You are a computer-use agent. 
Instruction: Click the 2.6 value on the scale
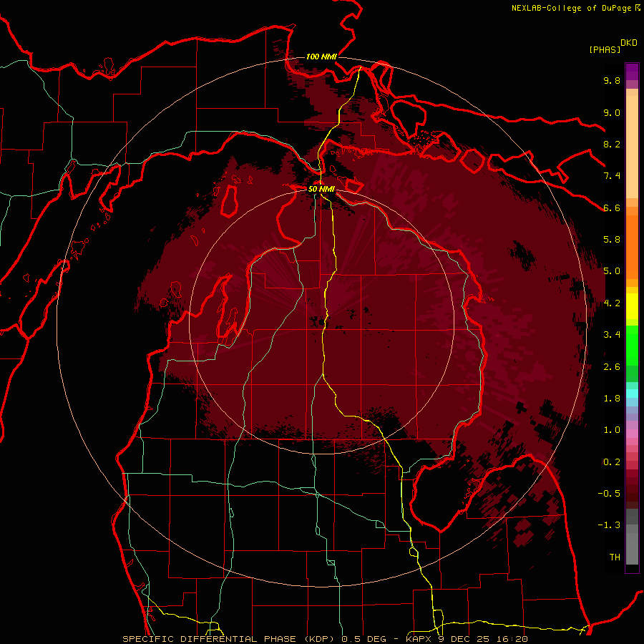[612, 367]
